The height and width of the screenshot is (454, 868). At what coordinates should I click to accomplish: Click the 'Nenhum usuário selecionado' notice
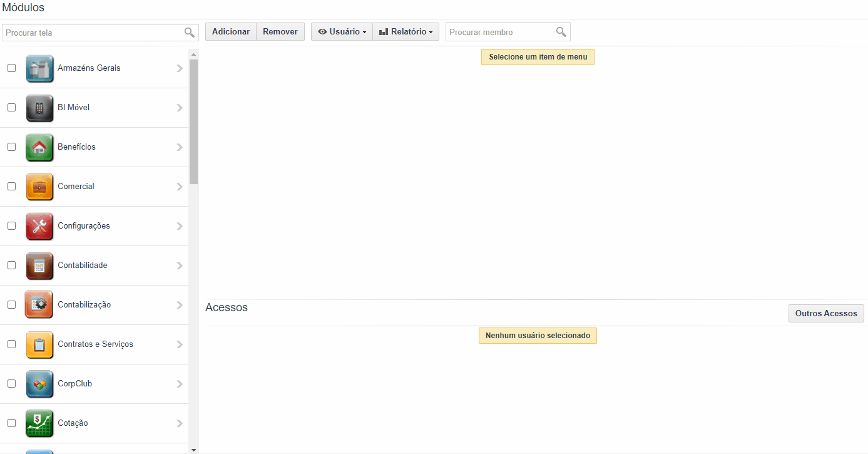538,336
